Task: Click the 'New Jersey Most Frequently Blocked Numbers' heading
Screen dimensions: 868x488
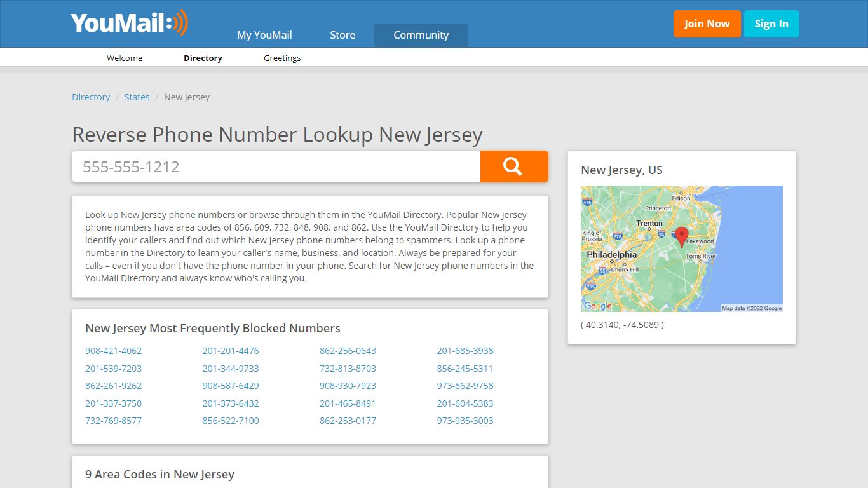Action: coord(213,329)
